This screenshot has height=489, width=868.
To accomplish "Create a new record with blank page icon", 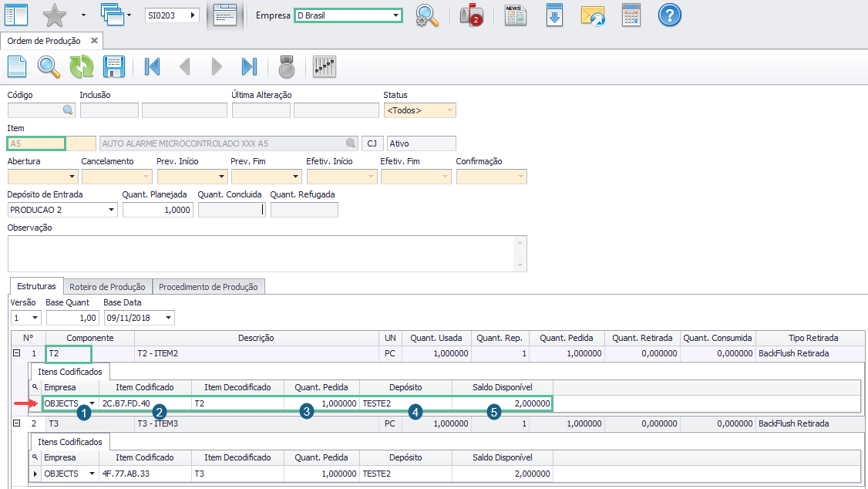I will pyautogui.click(x=17, y=66).
